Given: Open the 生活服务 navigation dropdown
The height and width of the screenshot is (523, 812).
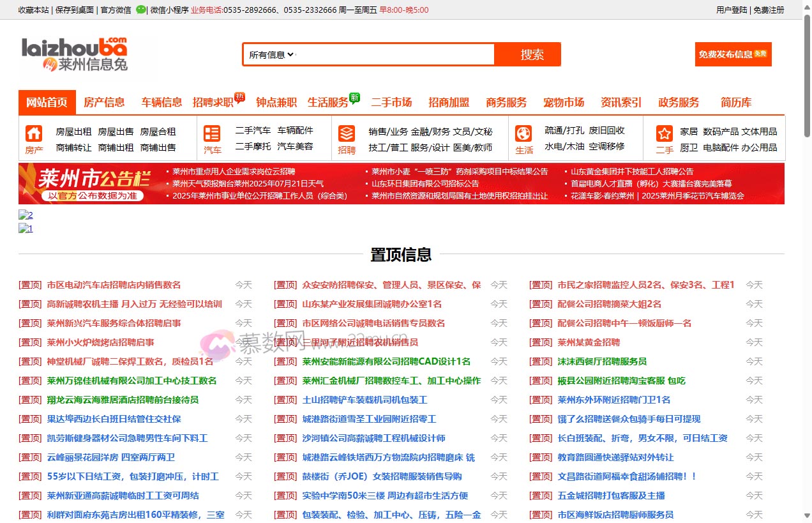Looking at the screenshot, I should point(332,101).
